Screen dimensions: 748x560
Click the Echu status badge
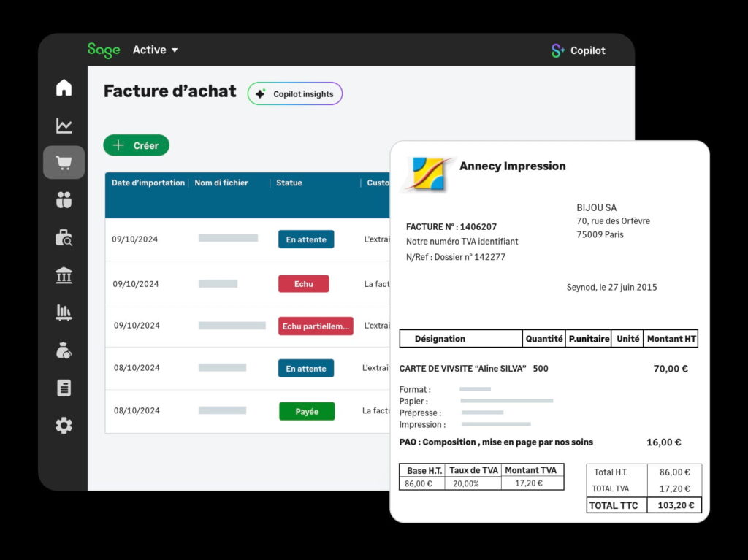[303, 284]
